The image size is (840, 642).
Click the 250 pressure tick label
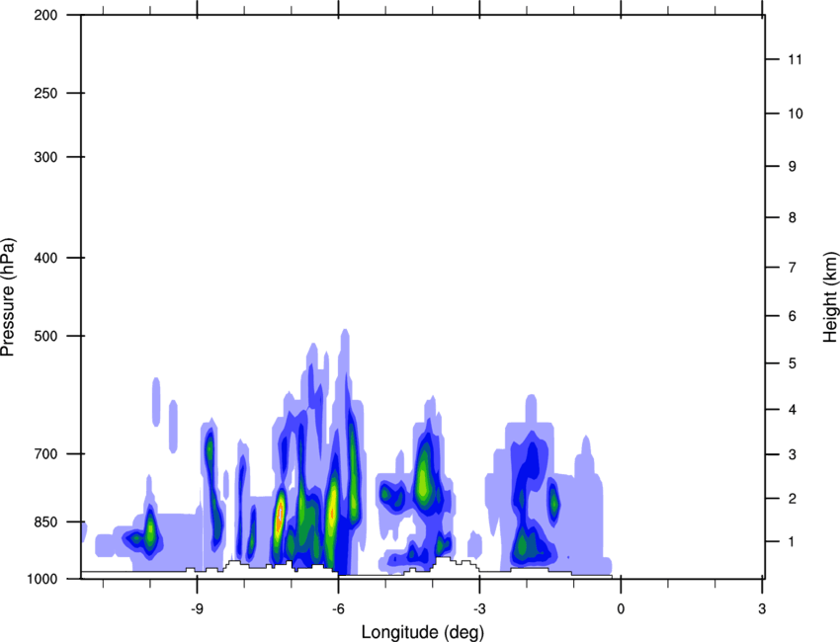pyautogui.click(x=45, y=93)
